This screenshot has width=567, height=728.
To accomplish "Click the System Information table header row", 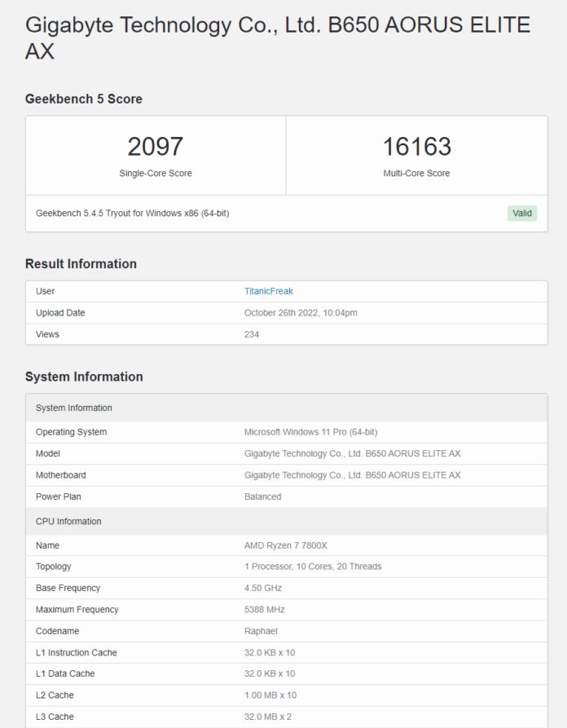I will pos(287,408).
